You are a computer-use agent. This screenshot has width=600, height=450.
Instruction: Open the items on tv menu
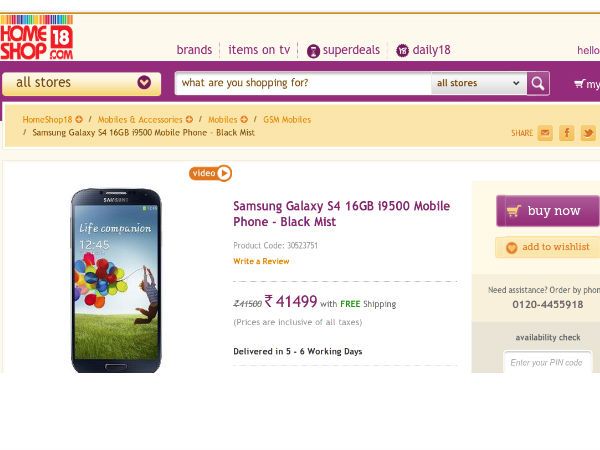click(x=259, y=50)
